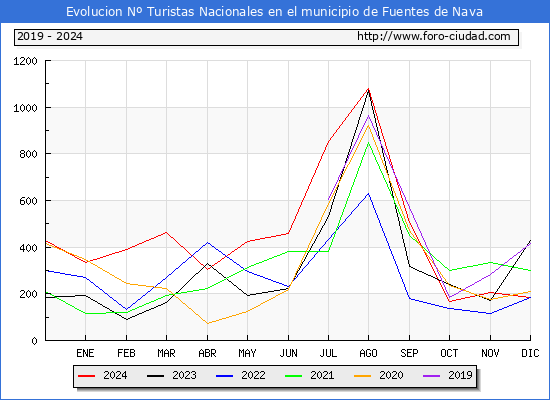Select the 2021 green legend swatch

pyautogui.click(x=294, y=376)
